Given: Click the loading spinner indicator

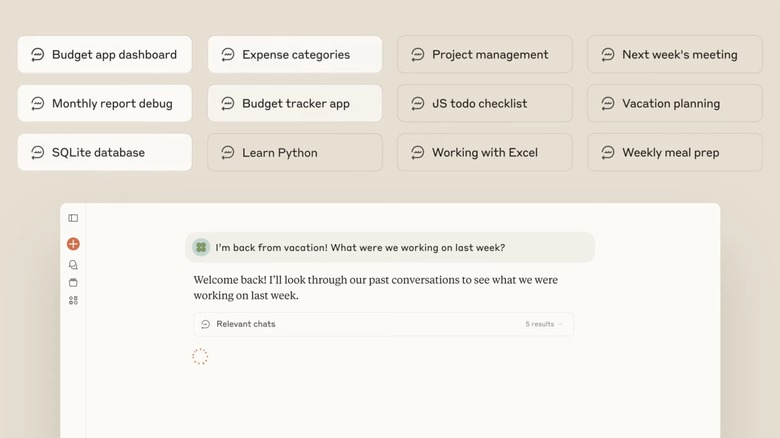Looking at the screenshot, I should 200,356.
